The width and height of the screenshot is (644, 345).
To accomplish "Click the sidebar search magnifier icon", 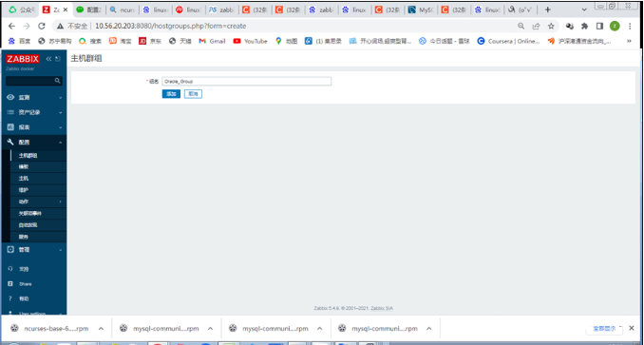I will click(x=58, y=81).
